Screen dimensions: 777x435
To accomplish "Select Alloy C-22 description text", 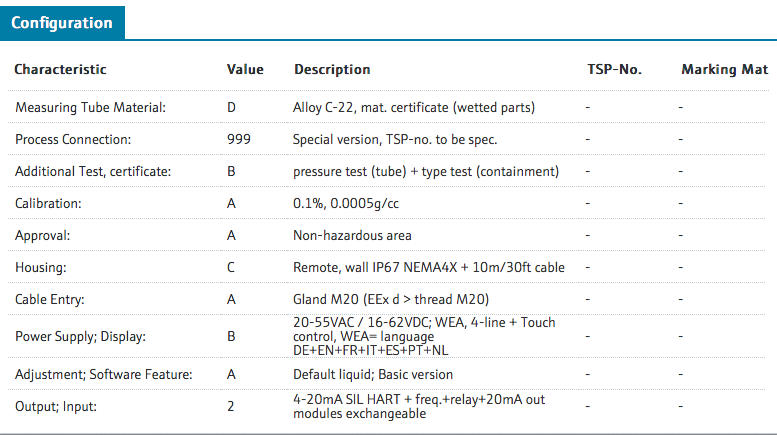I will (x=414, y=108).
